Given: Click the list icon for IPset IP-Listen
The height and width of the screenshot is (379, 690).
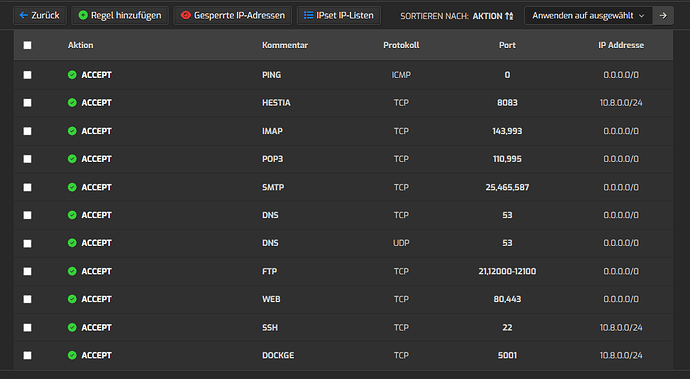Looking at the screenshot, I should point(308,15).
